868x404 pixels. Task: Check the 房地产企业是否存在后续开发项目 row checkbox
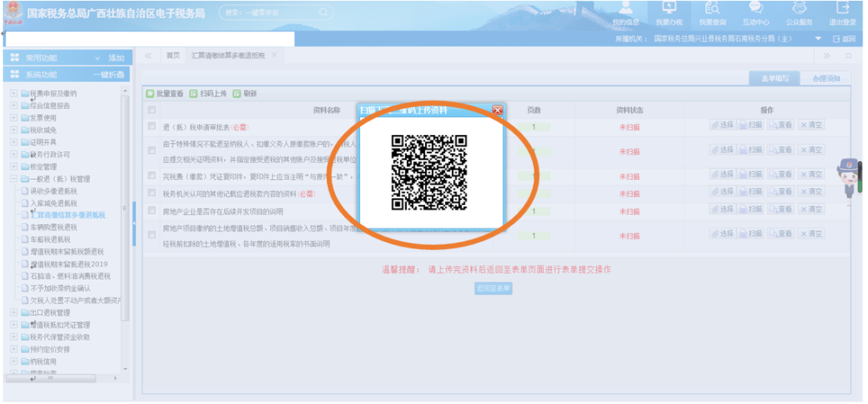pyautogui.click(x=152, y=210)
